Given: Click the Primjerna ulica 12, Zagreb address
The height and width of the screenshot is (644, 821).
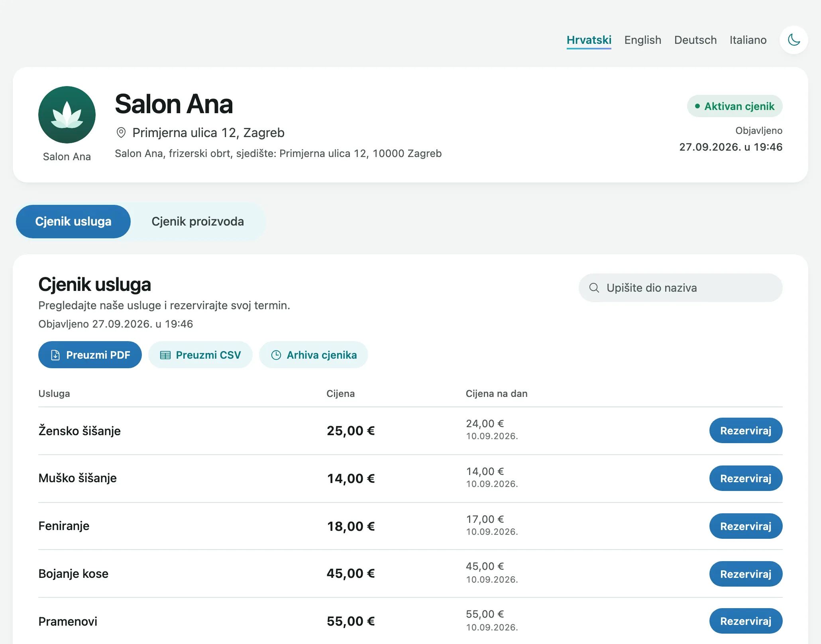Looking at the screenshot, I should pyautogui.click(x=208, y=133).
